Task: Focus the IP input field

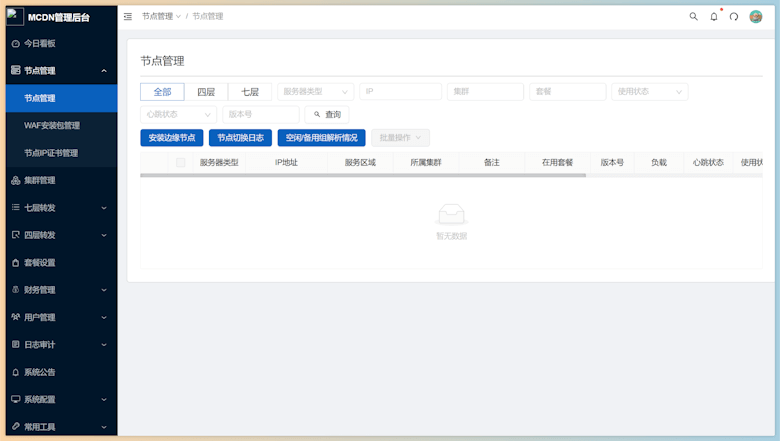Action: [x=400, y=91]
